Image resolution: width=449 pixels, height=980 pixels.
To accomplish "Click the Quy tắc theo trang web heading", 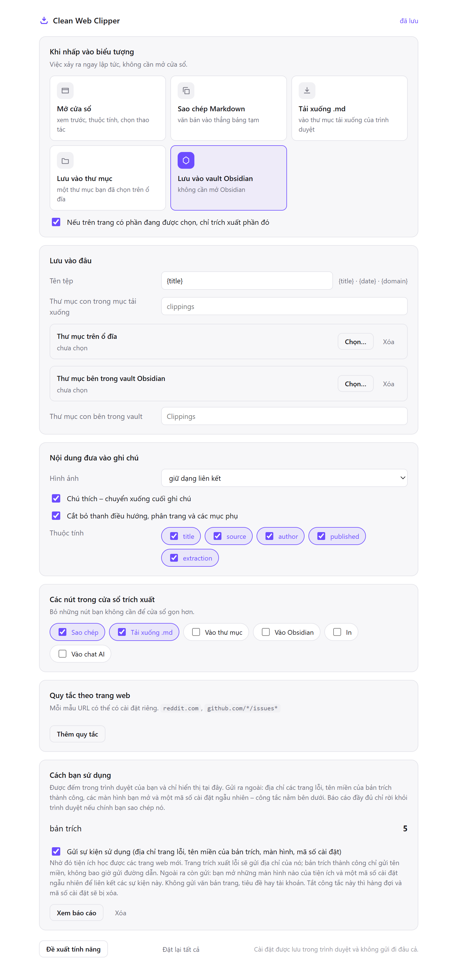I will [x=90, y=695].
